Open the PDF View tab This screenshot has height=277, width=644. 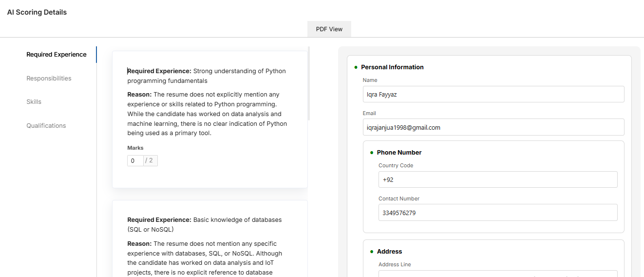tap(329, 29)
